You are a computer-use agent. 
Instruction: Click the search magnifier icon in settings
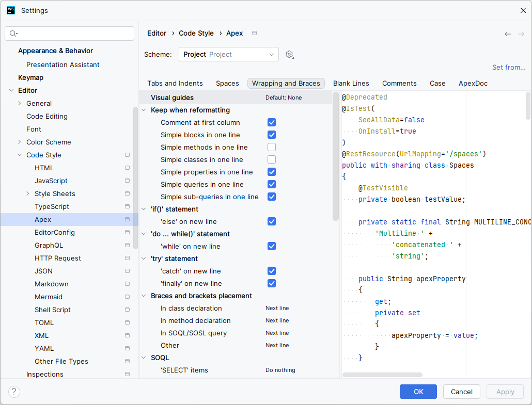coord(13,33)
